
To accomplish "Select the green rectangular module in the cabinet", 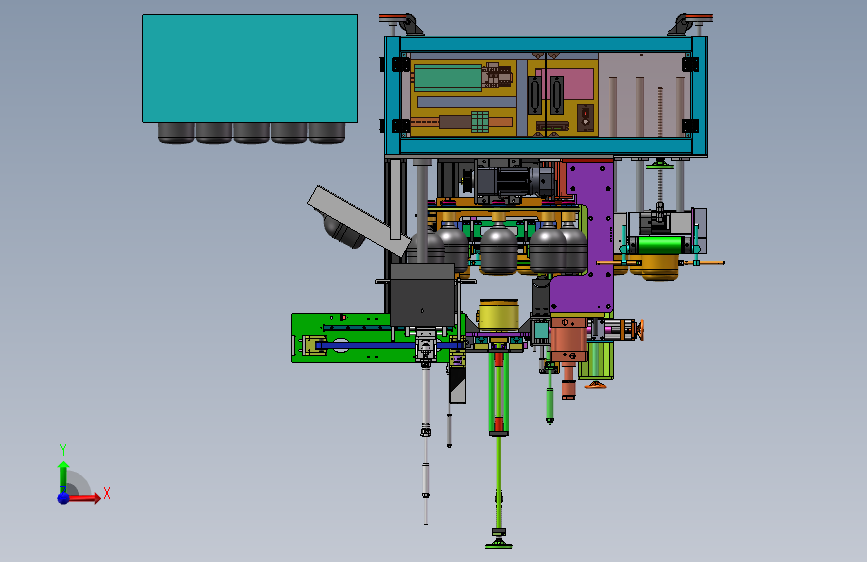I will click(x=448, y=77).
